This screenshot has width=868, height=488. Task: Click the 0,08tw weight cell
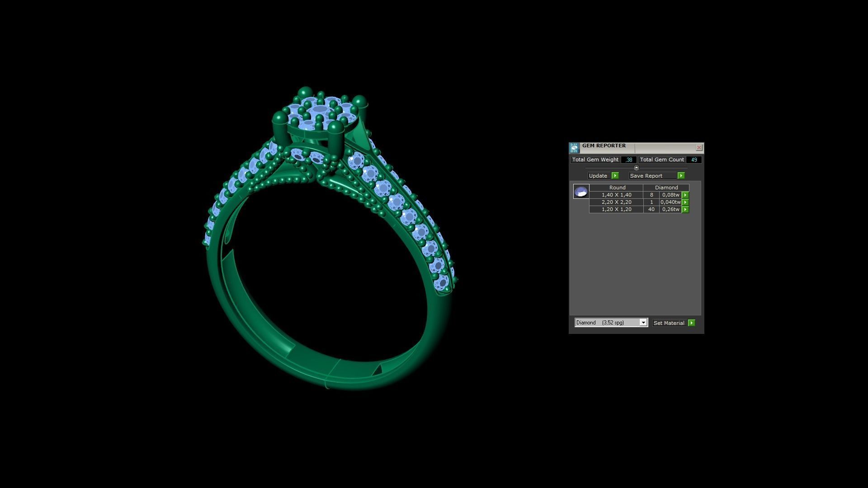(671, 195)
